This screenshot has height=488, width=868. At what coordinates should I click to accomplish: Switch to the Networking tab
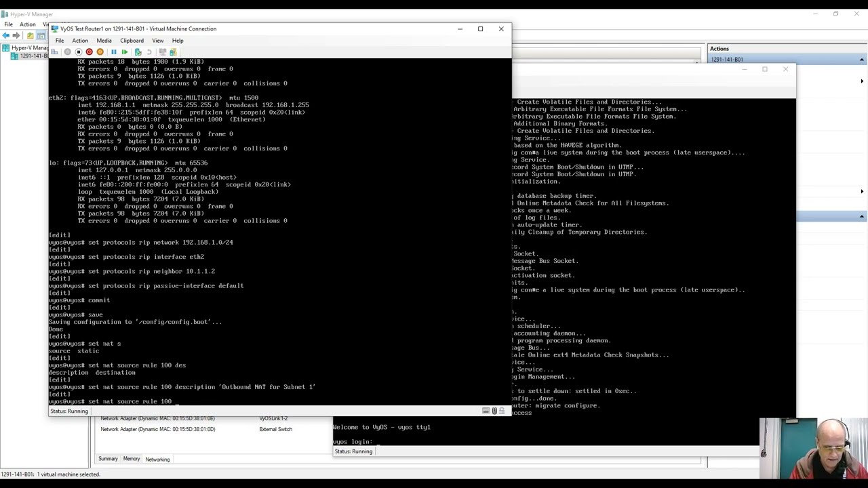pos(157,460)
